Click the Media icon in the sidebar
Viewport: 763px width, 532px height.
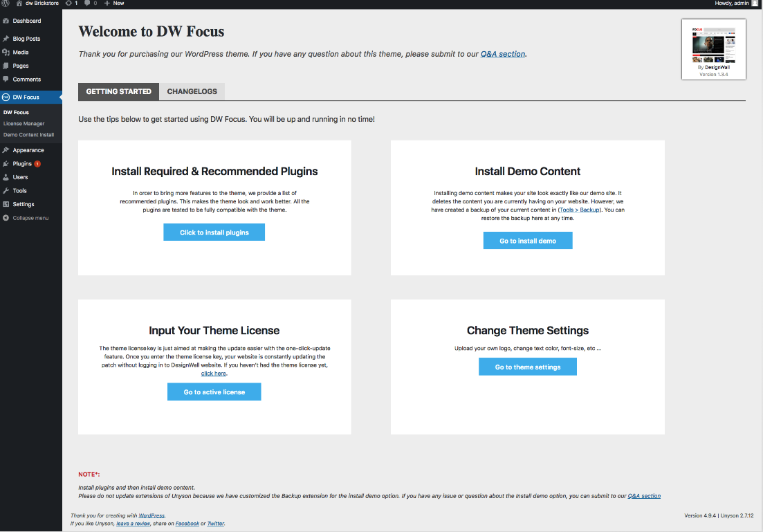point(6,52)
